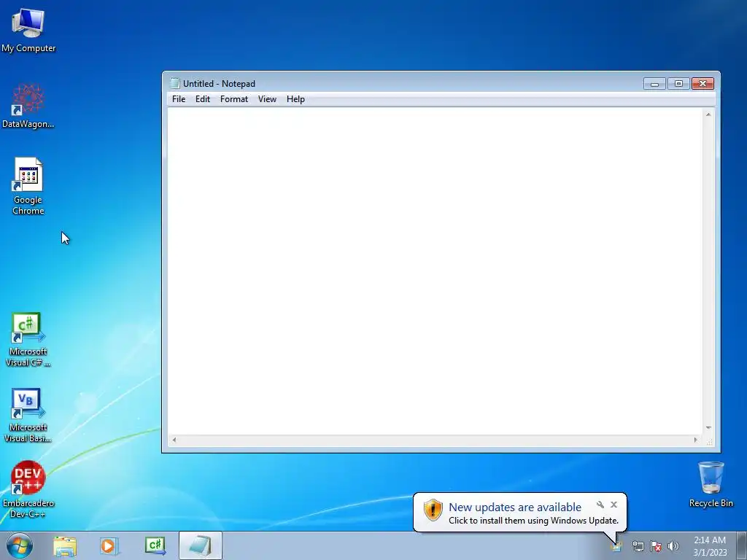Launch Windows Media Player from the taskbar
Image resolution: width=747 pixels, height=560 pixels.
109,545
